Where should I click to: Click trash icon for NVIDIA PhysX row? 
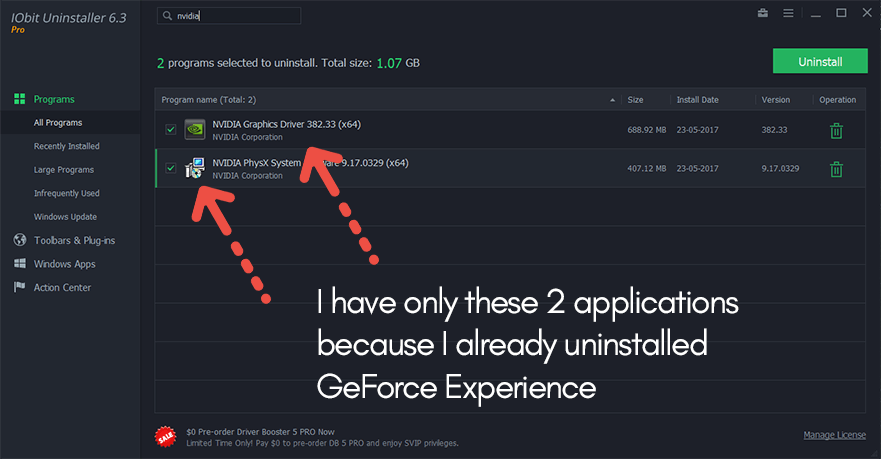tap(836, 169)
